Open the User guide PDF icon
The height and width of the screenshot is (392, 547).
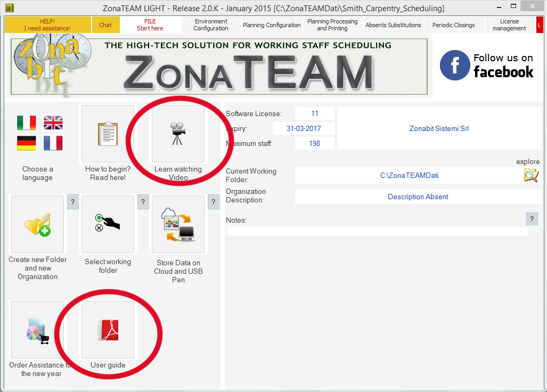[108, 330]
